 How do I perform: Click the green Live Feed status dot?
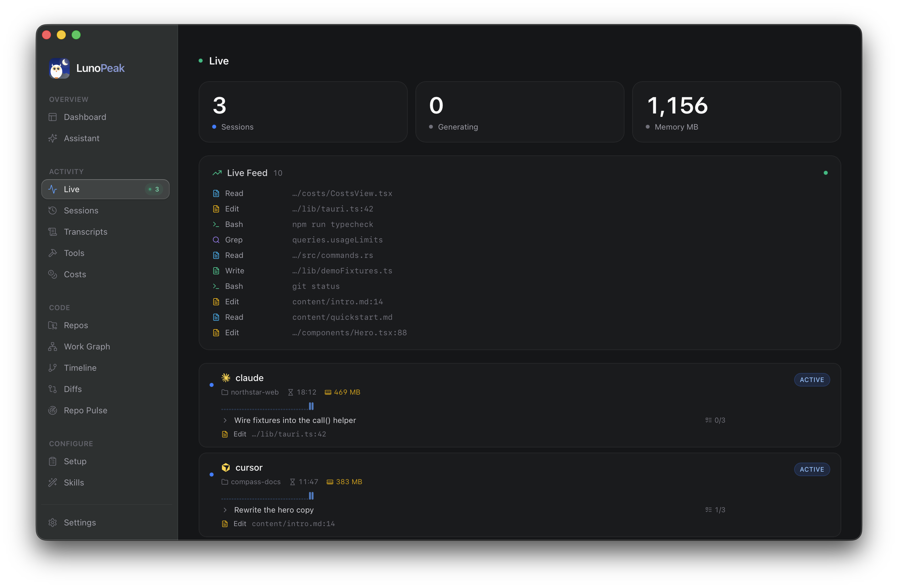pyautogui.click(x=825, y=173)
